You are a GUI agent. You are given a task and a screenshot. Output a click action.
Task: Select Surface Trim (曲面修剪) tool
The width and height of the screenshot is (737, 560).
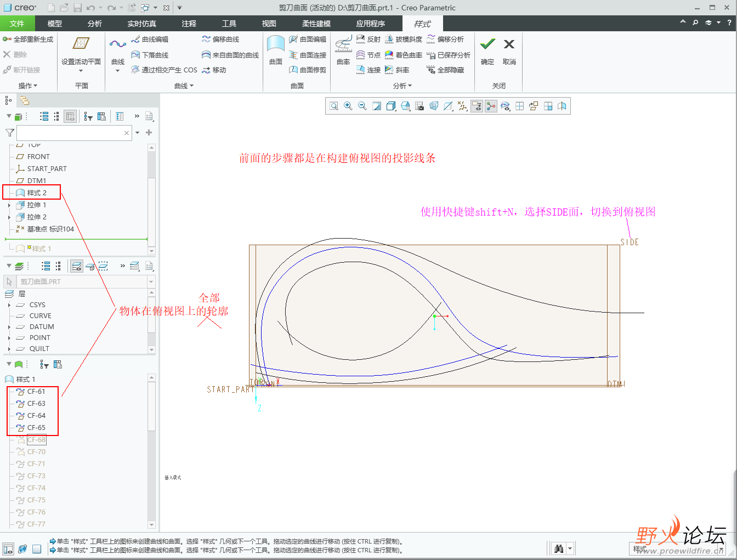308,70
